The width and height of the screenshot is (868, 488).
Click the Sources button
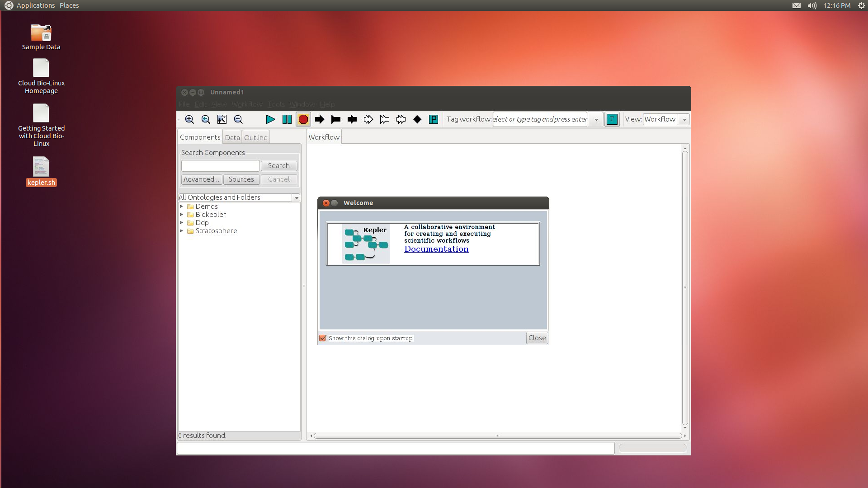pos(241,179)
